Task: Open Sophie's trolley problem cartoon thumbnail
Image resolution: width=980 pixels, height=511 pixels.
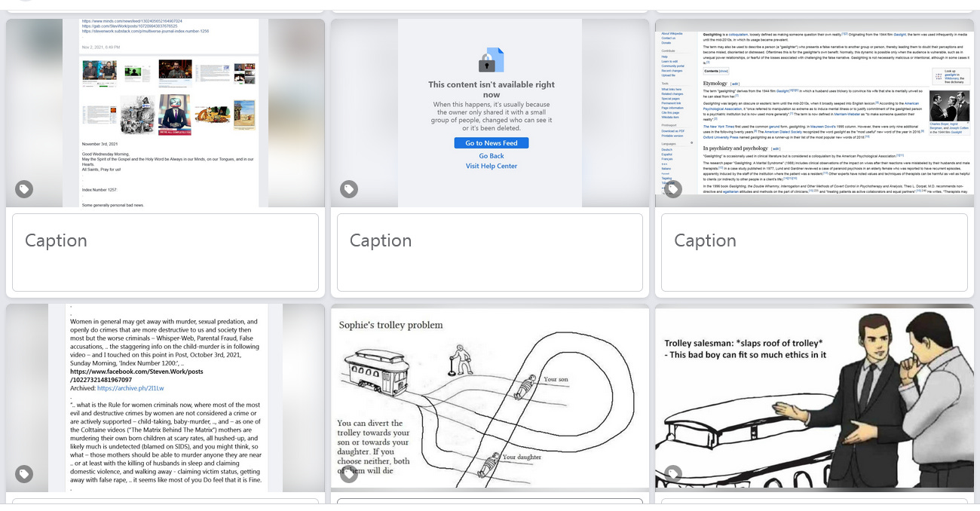Action: (x=490, y=398)
